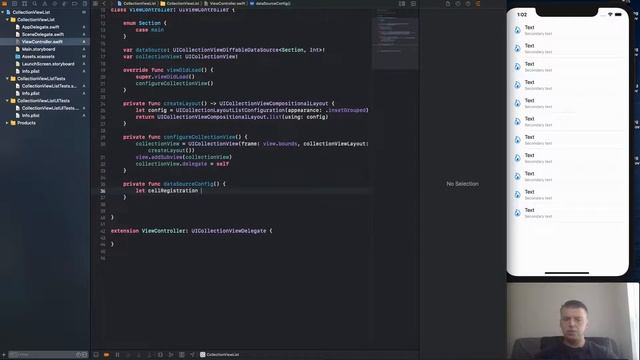Toggle the debug area visibility button
This screenshot has height=360, width=640.
[96, 355]
